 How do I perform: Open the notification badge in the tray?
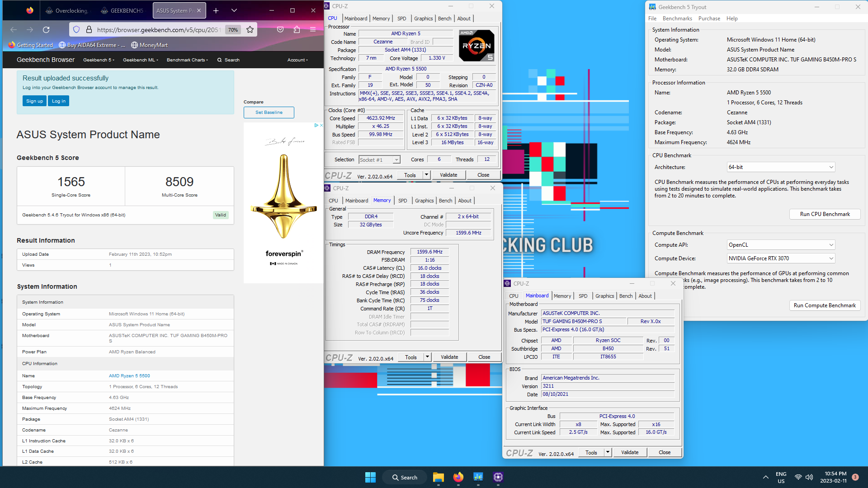pos(855,477)
